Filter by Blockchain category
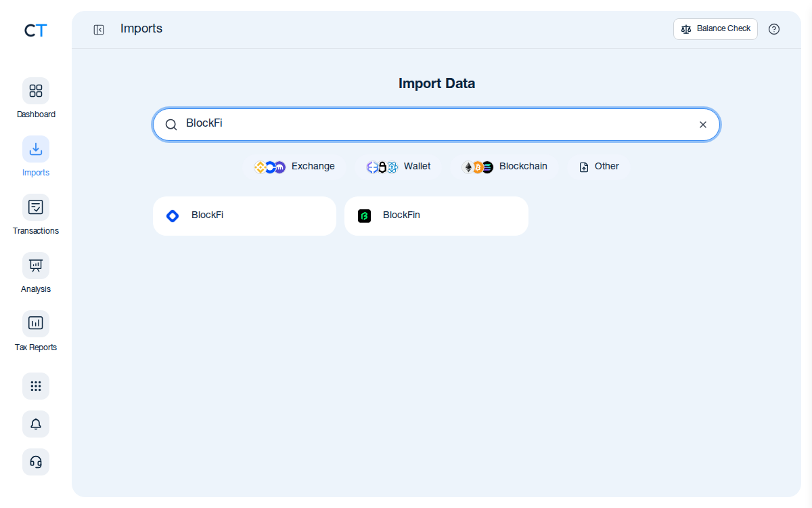812x508 pixels. (x=505, y=167)
